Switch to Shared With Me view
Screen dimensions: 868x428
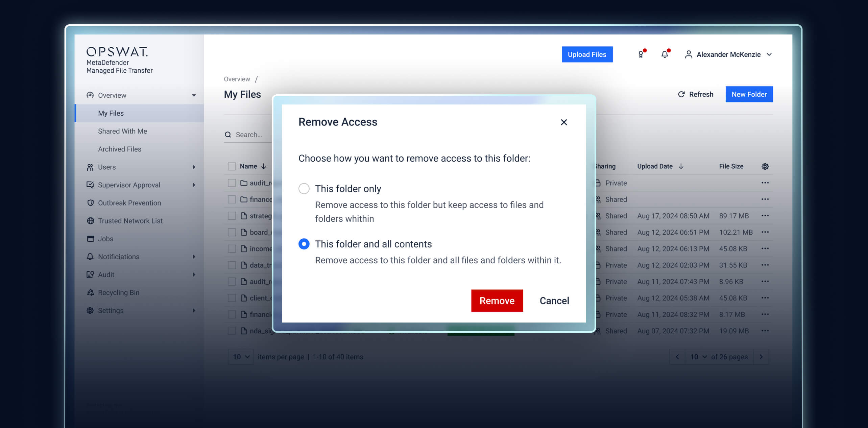[x=122, y=131]
